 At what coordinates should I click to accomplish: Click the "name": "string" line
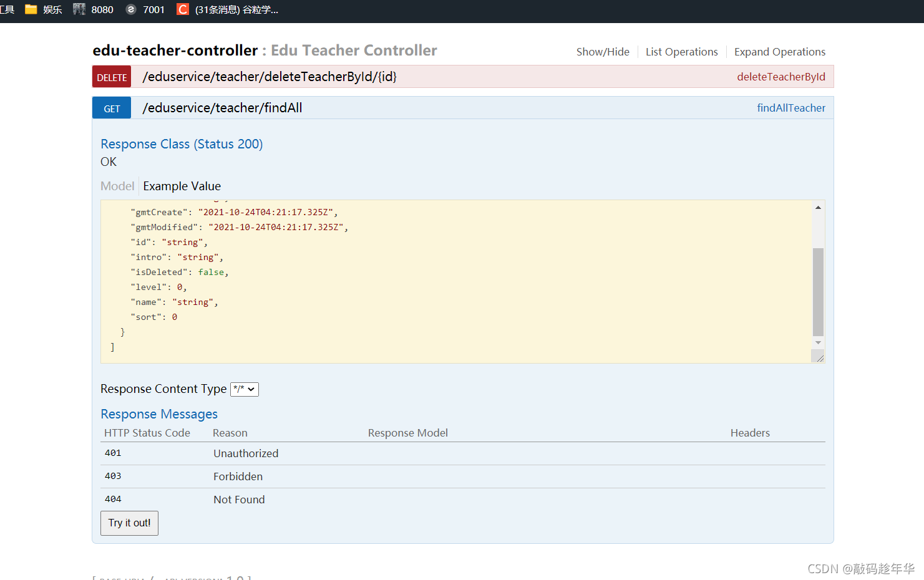coord(174,302)
